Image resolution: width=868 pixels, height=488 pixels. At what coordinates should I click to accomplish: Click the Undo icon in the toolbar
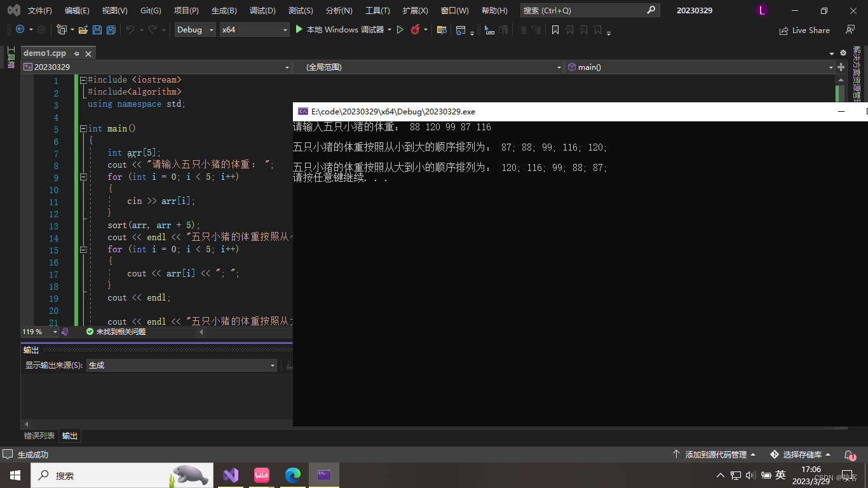tap(130, 30)
